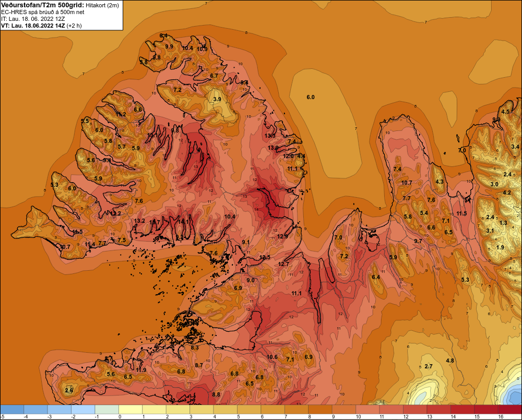
Task: Click the 'IT: Lau. 18. 06. 2022 12Z' line
Action: 33,19
